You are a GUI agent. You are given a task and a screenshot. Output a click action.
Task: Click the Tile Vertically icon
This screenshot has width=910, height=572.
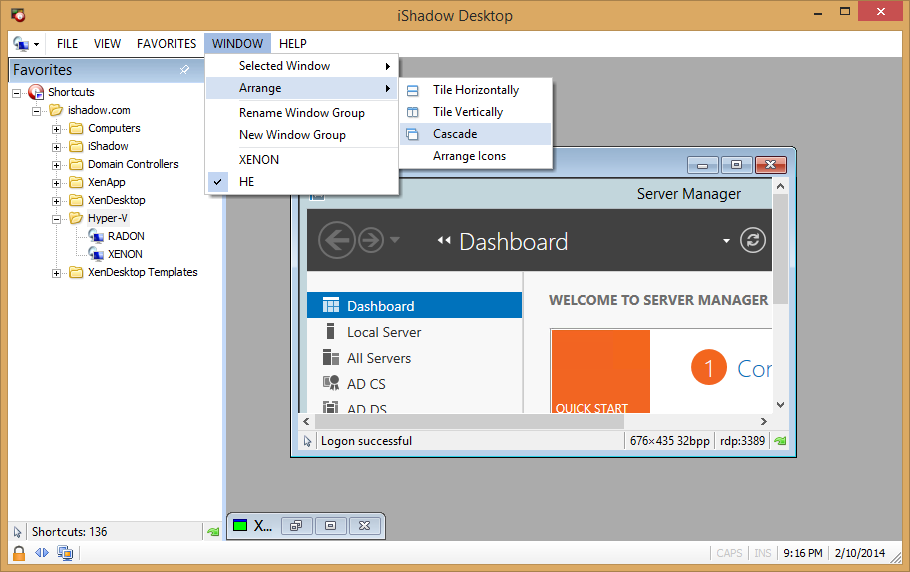click(x=413, y=112)
